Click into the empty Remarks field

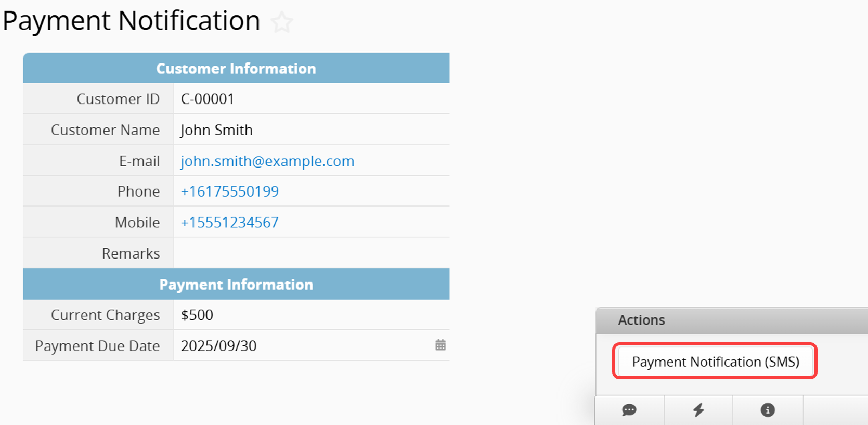(311, 253)
